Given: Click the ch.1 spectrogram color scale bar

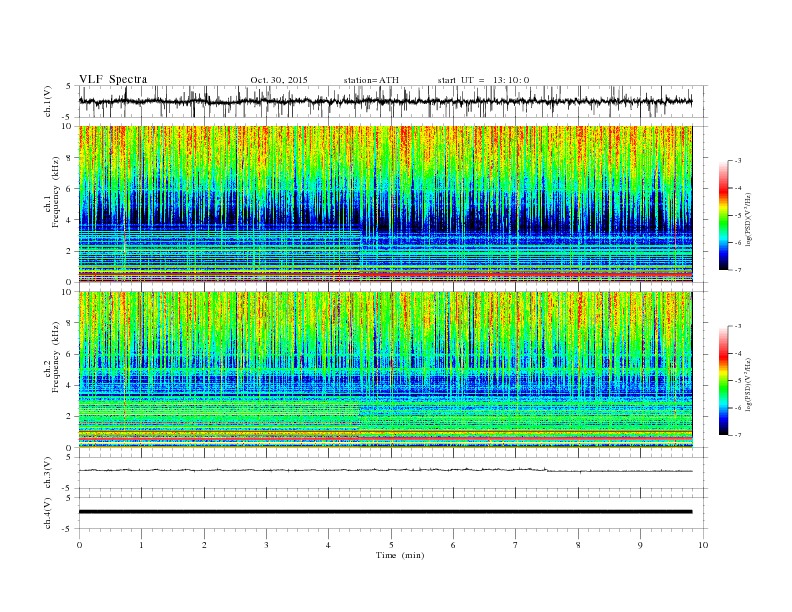Looking at the screenshot, I should (x=723, y=215).
